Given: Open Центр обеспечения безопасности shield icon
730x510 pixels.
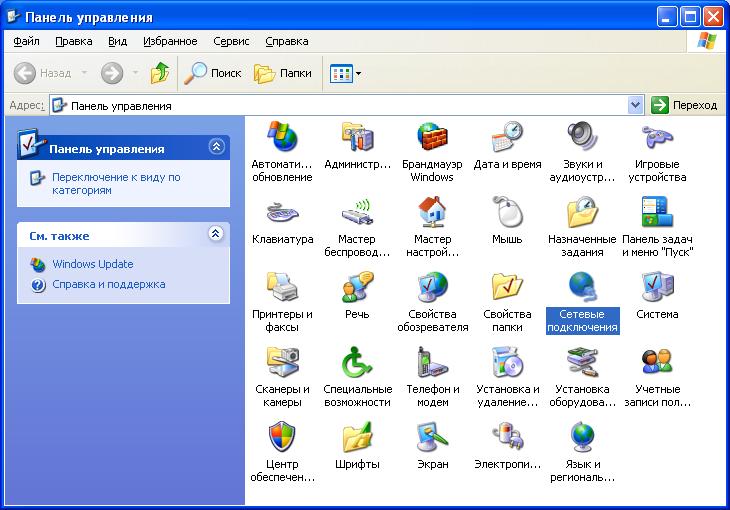Looking at the screenshot, I should click(x=282, y=436).
